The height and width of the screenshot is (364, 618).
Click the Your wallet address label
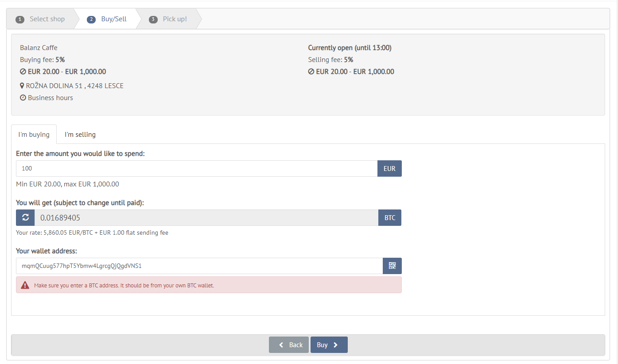click(47, 251)
